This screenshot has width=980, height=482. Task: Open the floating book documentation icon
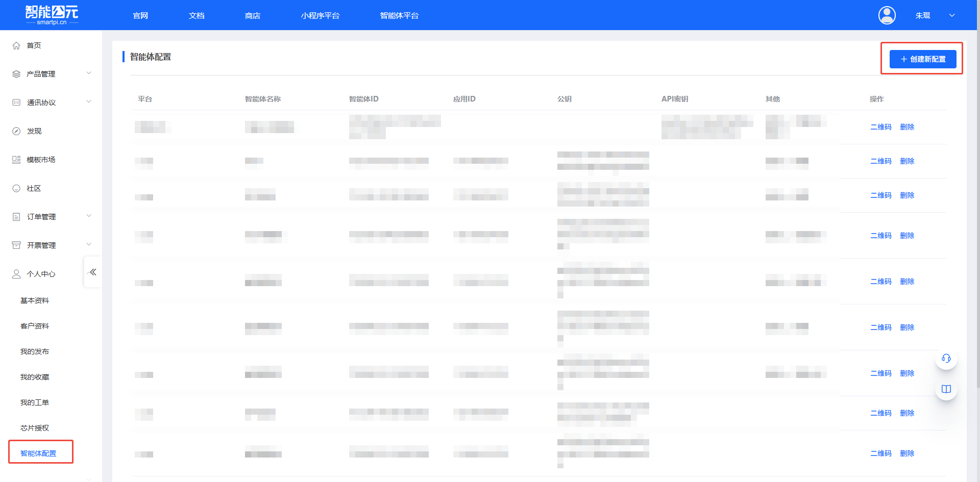pyautogui.click(x=946, y=389)
